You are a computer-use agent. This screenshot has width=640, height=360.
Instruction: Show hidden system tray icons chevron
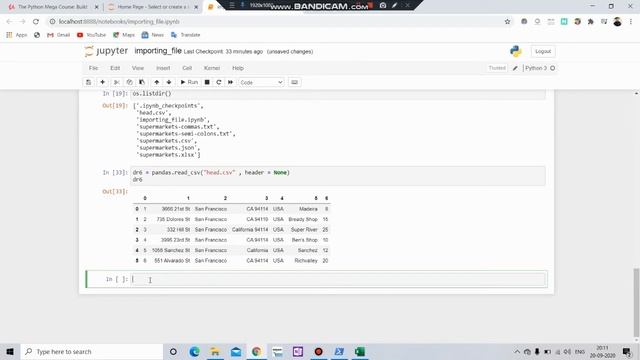pyautogui.click(x=517, y=351)
